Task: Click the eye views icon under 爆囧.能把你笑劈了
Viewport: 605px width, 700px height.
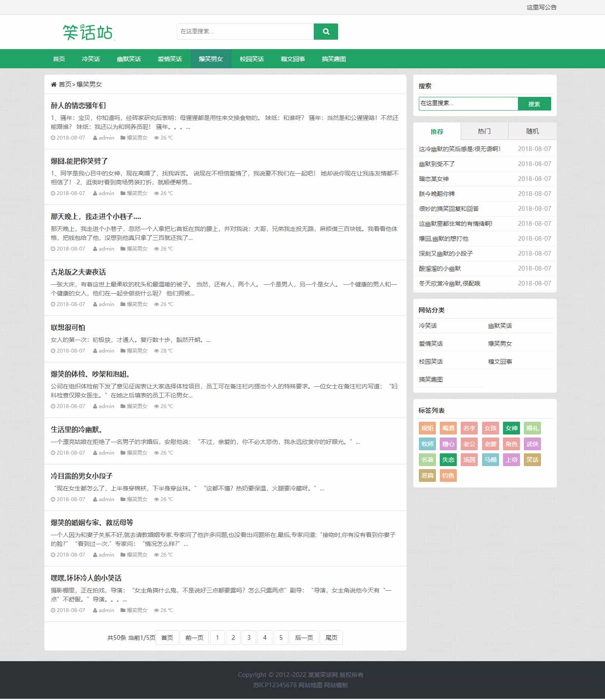Action: (x=156, y=193)
